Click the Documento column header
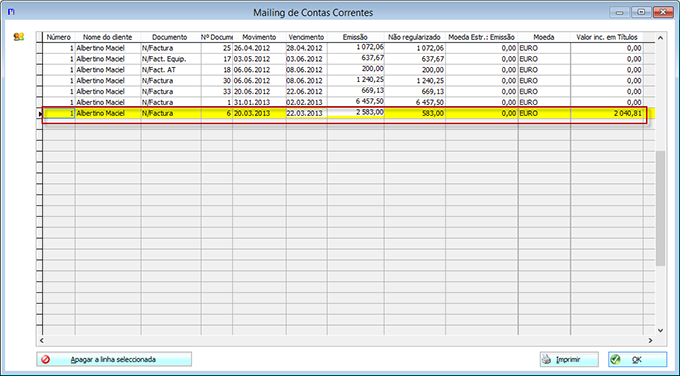Screen dimensions: 680x376 coord(170,37)
